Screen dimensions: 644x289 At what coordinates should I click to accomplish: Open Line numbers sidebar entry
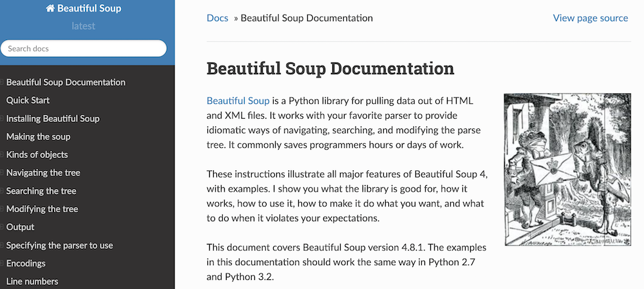coord(32,281)
